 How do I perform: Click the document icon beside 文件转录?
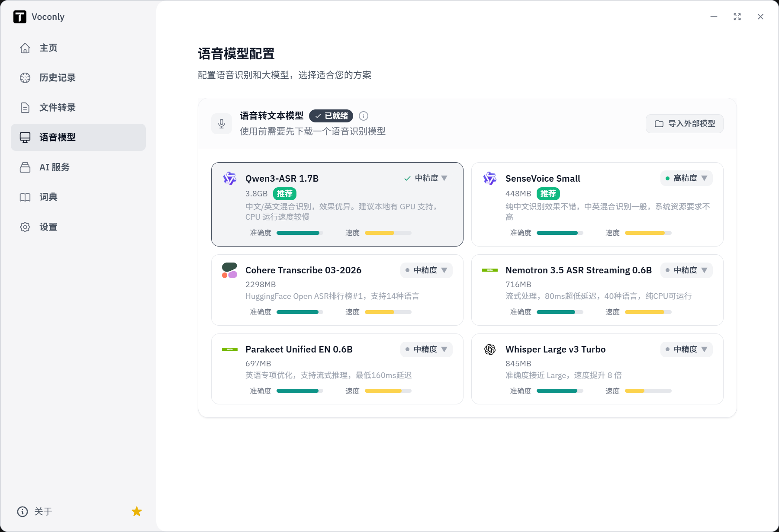click(x=25, y=108)
